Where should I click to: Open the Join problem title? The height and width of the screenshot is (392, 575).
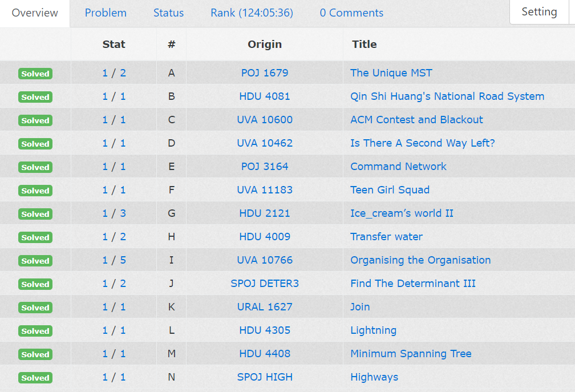360,307
